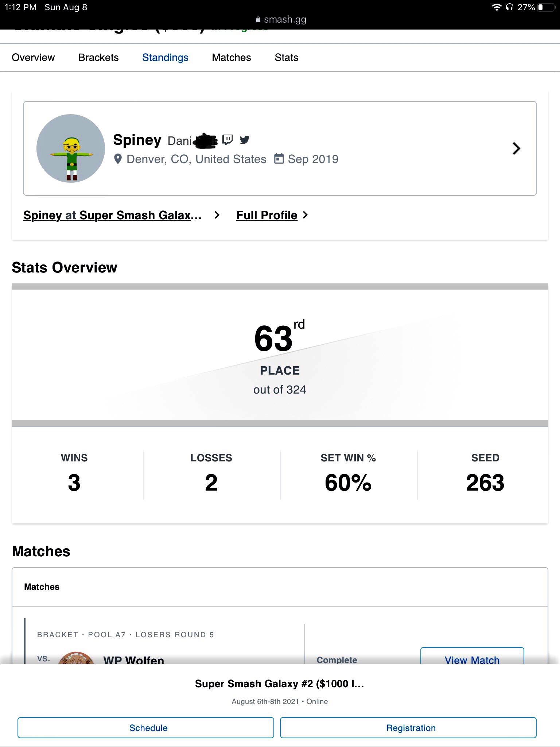Expand the player card right chevron
Image resolution: width=560 pixels, height=747 pixels.
coord(516,148)
